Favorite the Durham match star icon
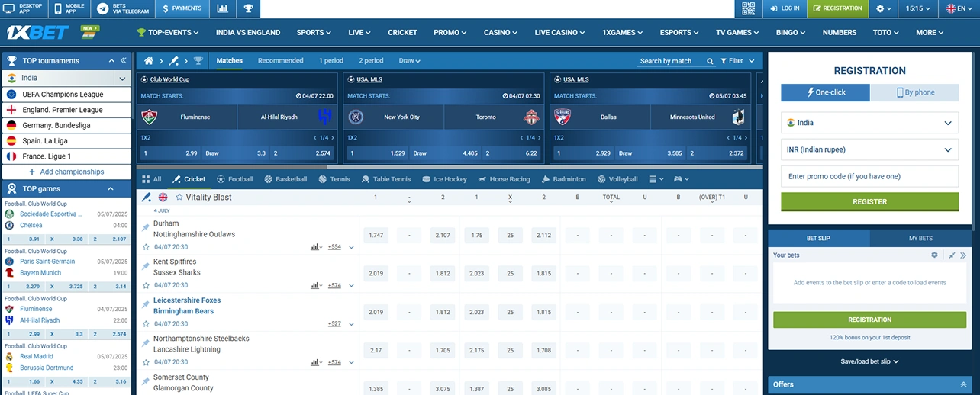 (x=146, y=247)
